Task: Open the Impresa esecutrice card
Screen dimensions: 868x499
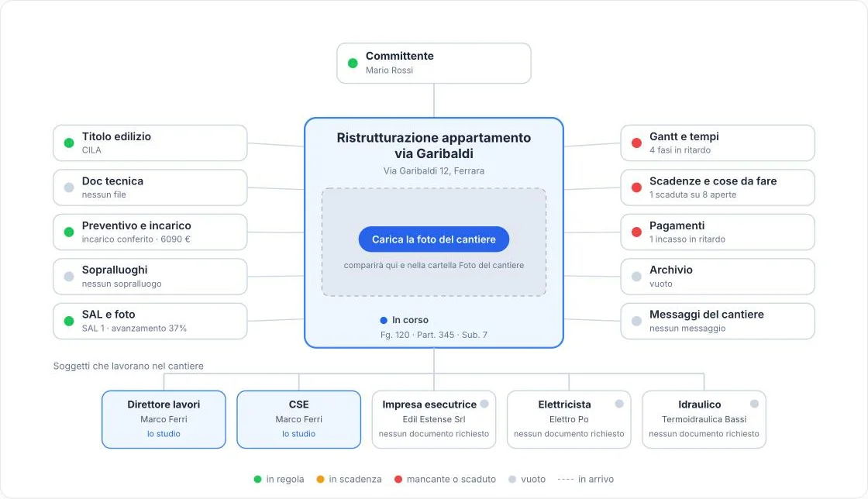Action: pos(434,419)
